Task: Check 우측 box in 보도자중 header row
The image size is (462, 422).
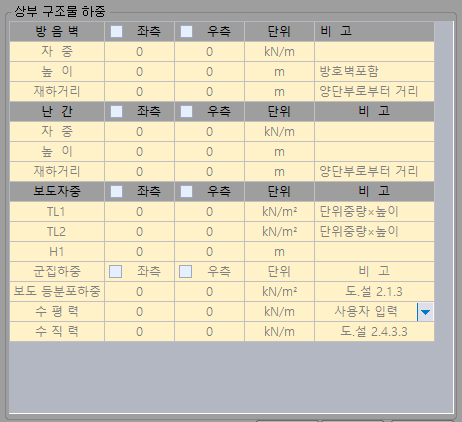Action: [186, 192]
